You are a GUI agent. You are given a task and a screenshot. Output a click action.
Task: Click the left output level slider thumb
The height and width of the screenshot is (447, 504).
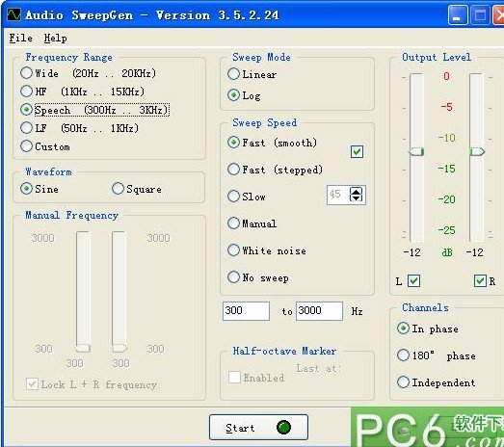(416, 151)
